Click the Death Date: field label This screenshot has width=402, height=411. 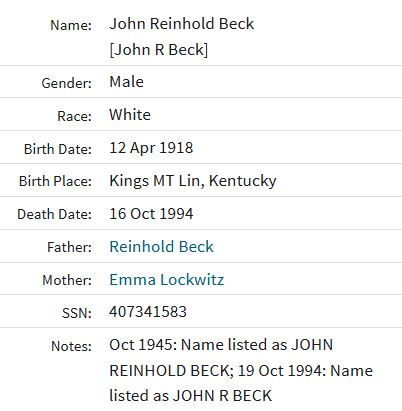[54, 214]
